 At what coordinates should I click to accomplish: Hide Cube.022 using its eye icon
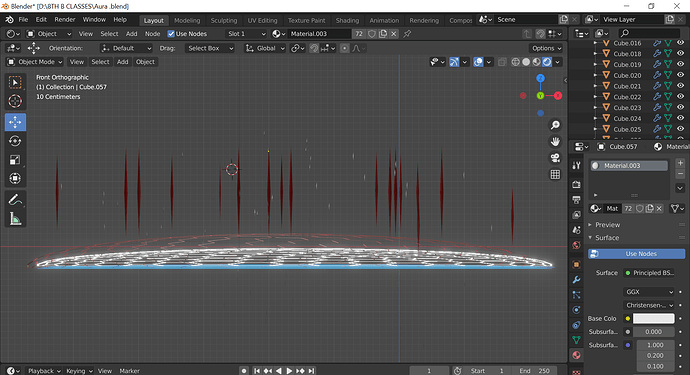point(680,97)
